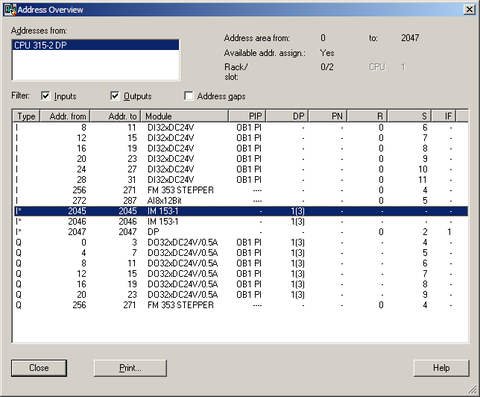Viewport: 480px width, 397px height.
Task: Sort by the Type column header
Action: (27, 116)
